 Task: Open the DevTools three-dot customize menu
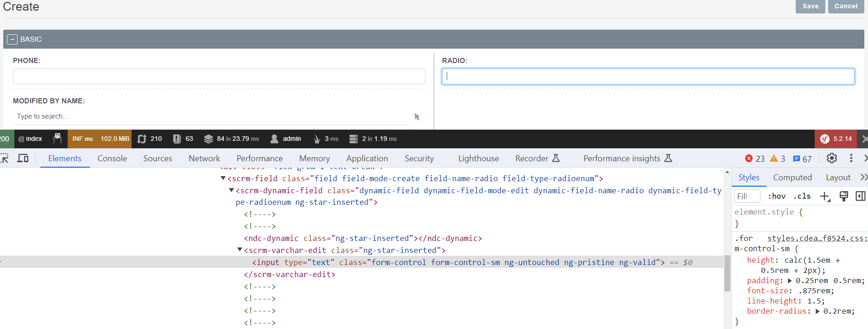click(x=851, y=158)
